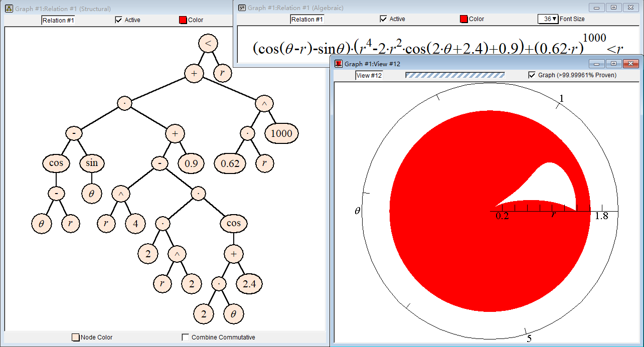Minimize the View #12 window
The width and height of the screenshot is (644, 347).
click(597, 64)
